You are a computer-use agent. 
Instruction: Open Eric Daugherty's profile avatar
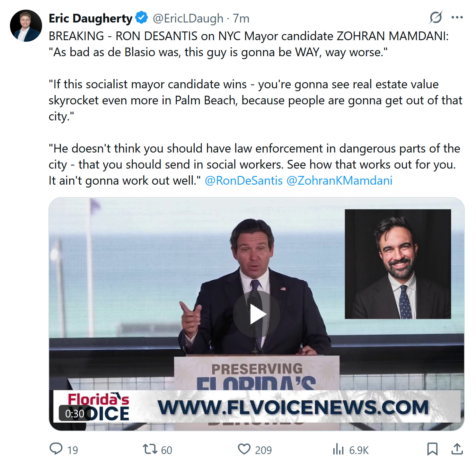26,26
